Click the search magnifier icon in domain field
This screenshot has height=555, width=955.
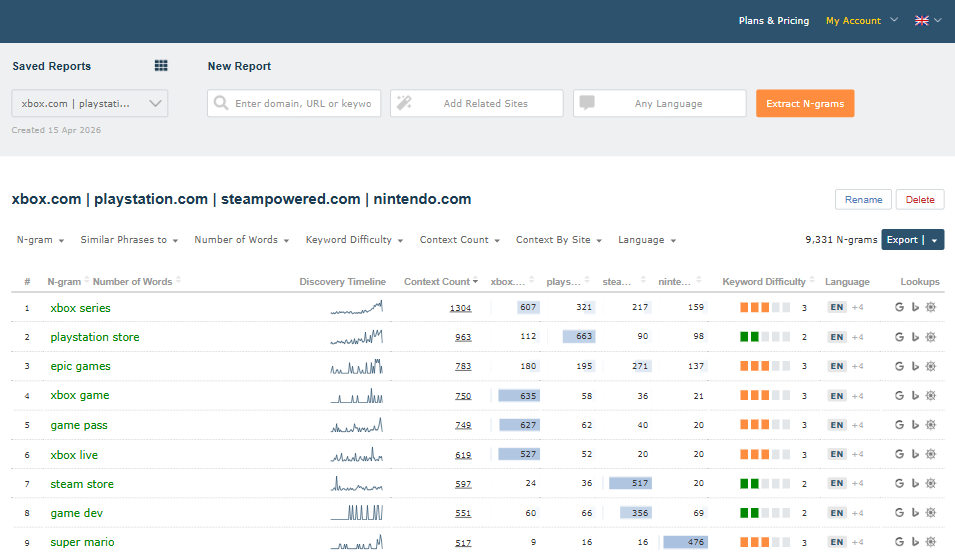(x=221, y=103)
